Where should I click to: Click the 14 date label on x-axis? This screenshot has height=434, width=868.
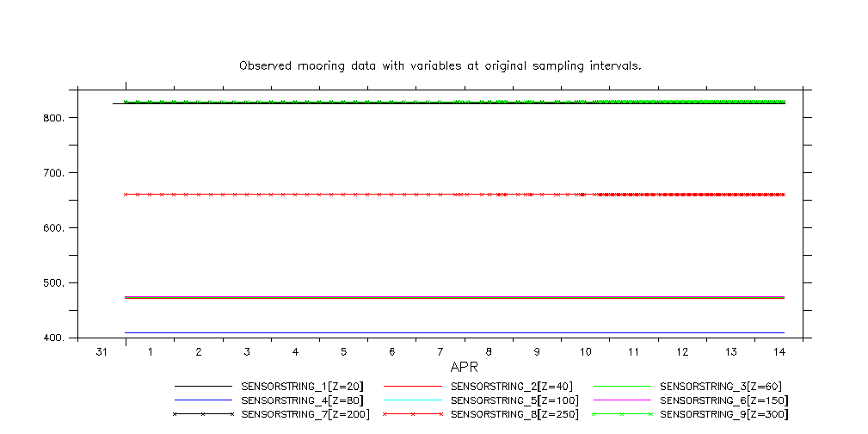[x=779, y=353]
